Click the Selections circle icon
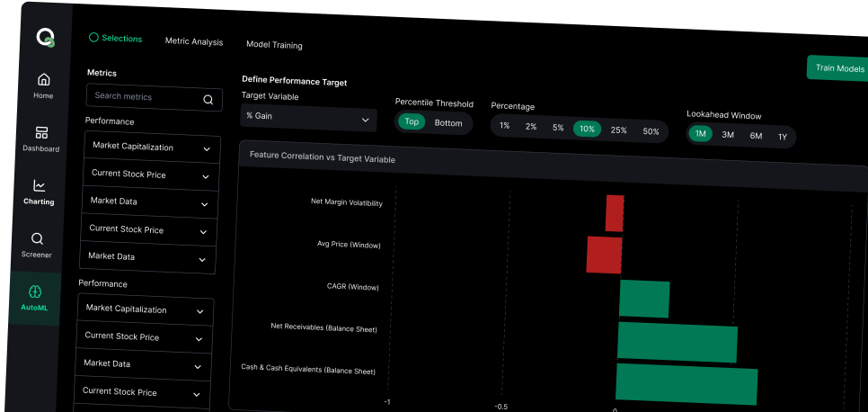The width and height of the screenshot is (868, 412). pyautogui.click(x=93, y=38)
